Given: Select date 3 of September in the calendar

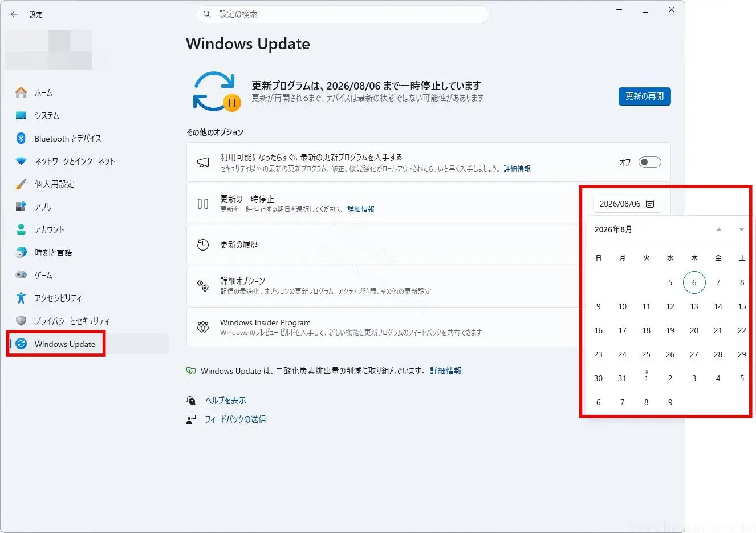Looking at the screenshot, I should (694, 378).
